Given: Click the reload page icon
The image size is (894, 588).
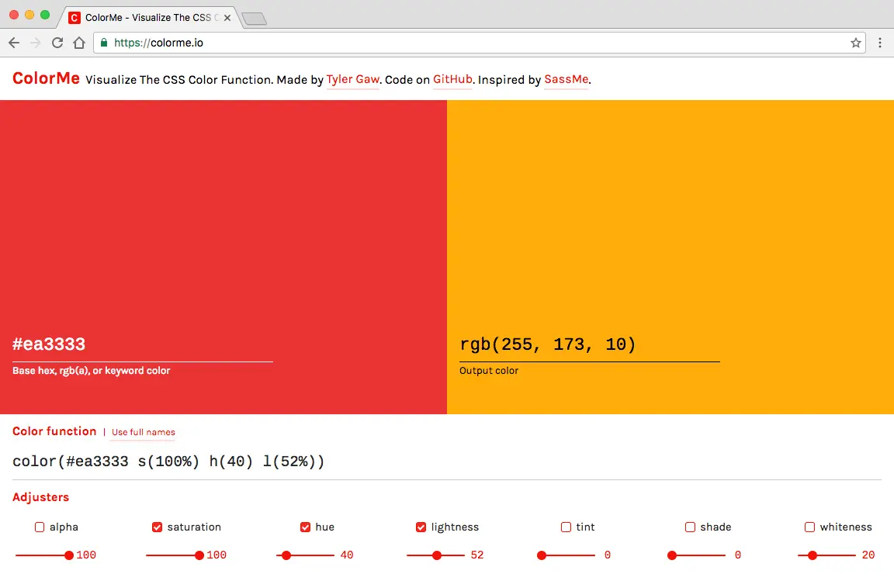Looking at the screenshot, I should 57,43.
